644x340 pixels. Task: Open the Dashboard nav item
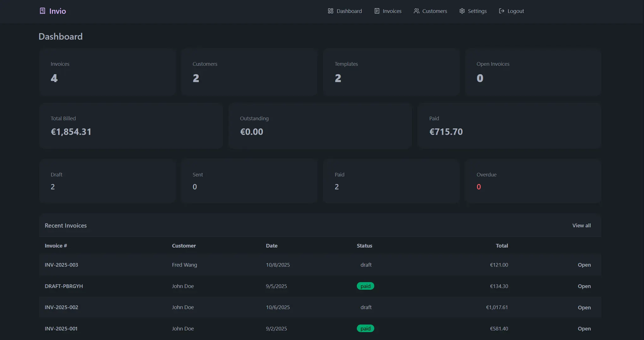click(345, 11)
